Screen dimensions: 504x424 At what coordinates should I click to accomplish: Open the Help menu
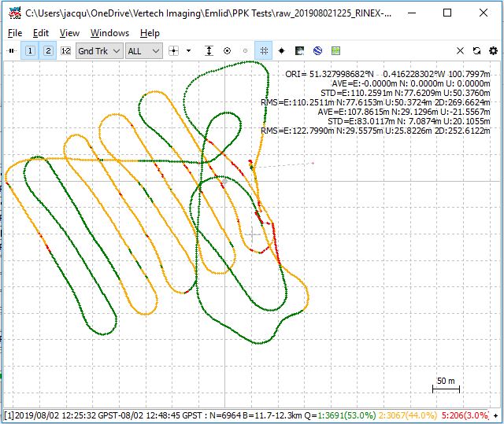point(150,33)
